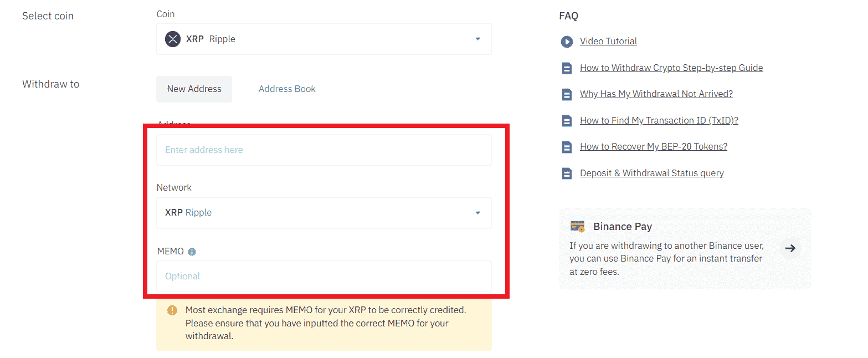This screenshot has width=868, height=358.
Task: Click the MEMO warning exclamation icon
Action: [172, 310]
